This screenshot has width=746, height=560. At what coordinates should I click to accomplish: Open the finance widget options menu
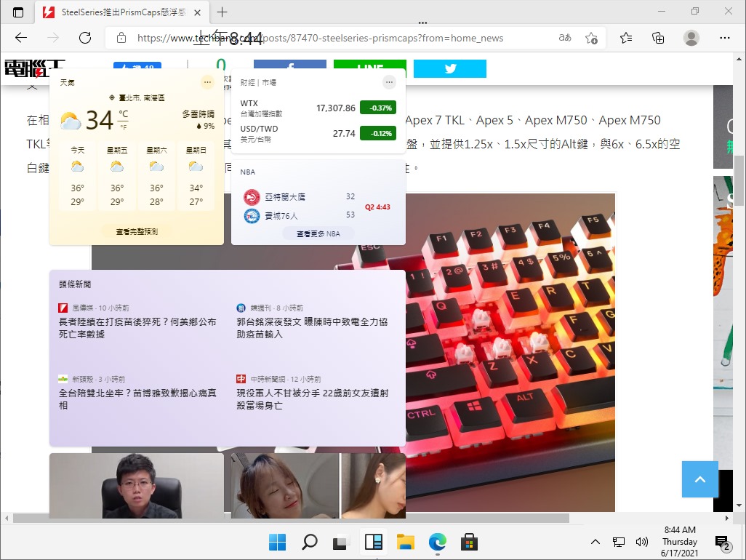[388, 81]
